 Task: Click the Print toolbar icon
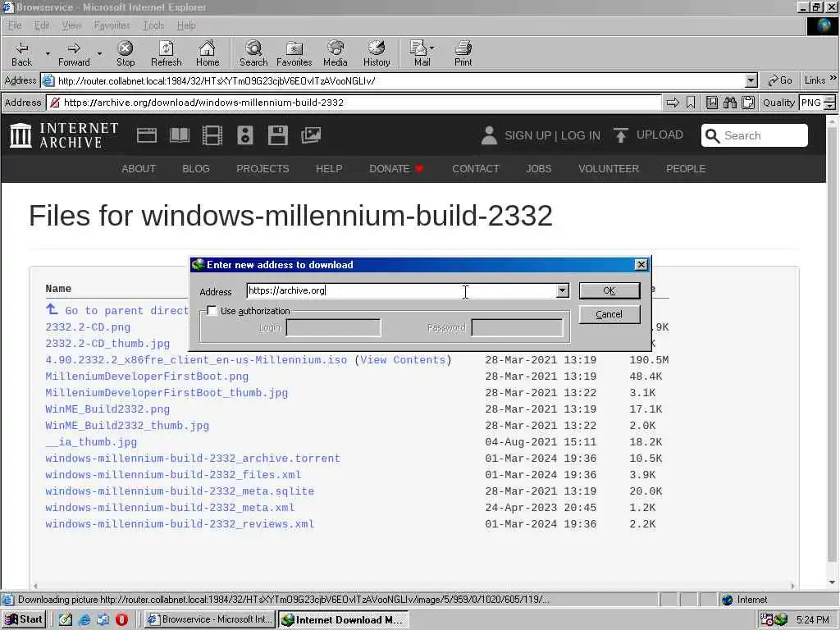pyautogui.click(x=463, y=53)
